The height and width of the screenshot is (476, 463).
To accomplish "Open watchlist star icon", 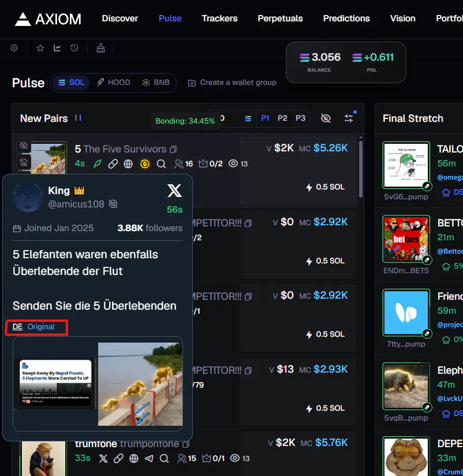I will pos(40,48).
